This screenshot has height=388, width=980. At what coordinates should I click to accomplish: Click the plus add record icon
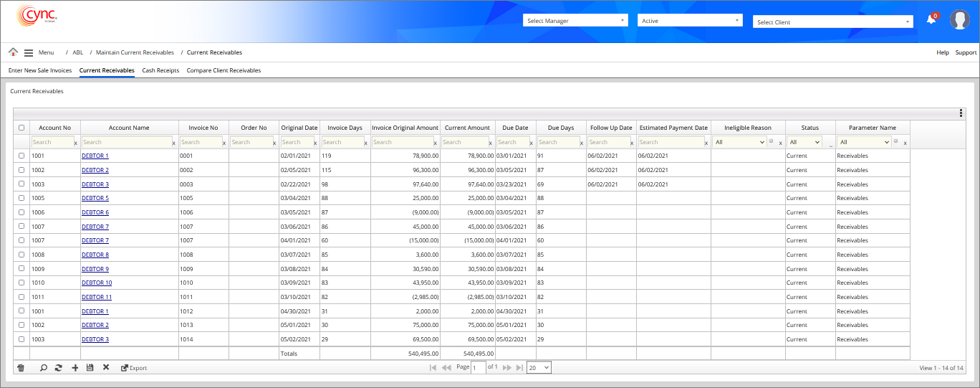pos(75,368)
